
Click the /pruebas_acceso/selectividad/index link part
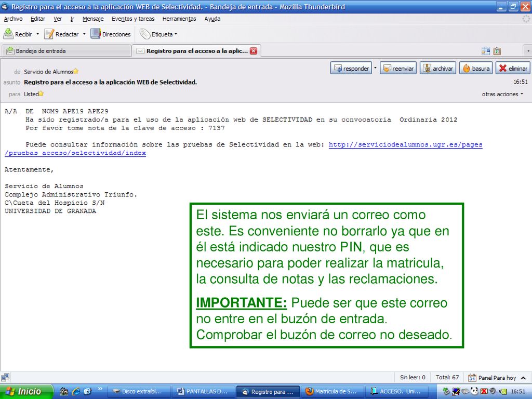click(x=75, y=153)
